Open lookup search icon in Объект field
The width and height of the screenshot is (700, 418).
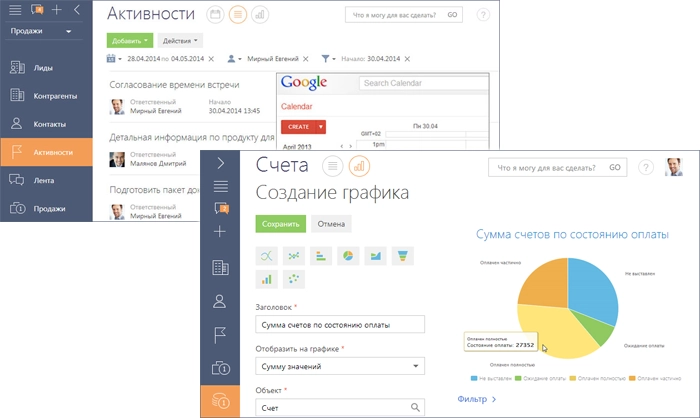[415, 407]
